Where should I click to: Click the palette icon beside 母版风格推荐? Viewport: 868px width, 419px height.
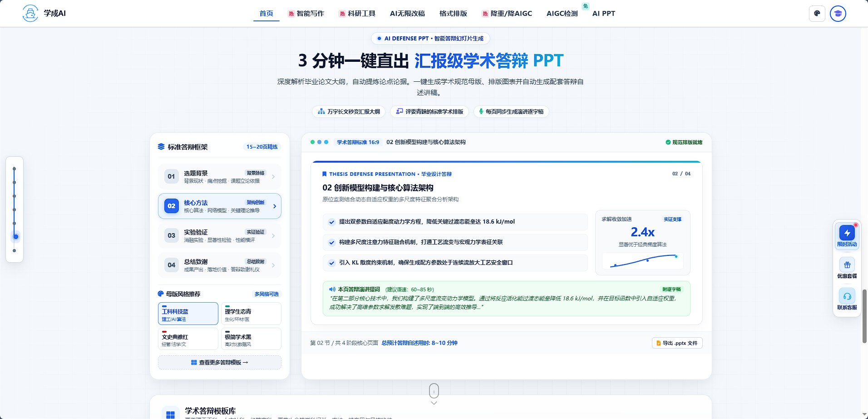tap(161, 294)
